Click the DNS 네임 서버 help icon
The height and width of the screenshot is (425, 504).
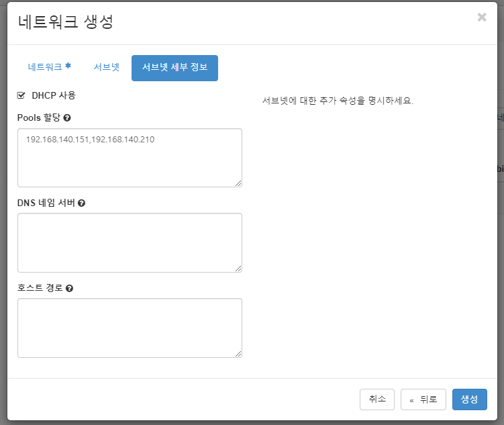click(x=82, y=203)
